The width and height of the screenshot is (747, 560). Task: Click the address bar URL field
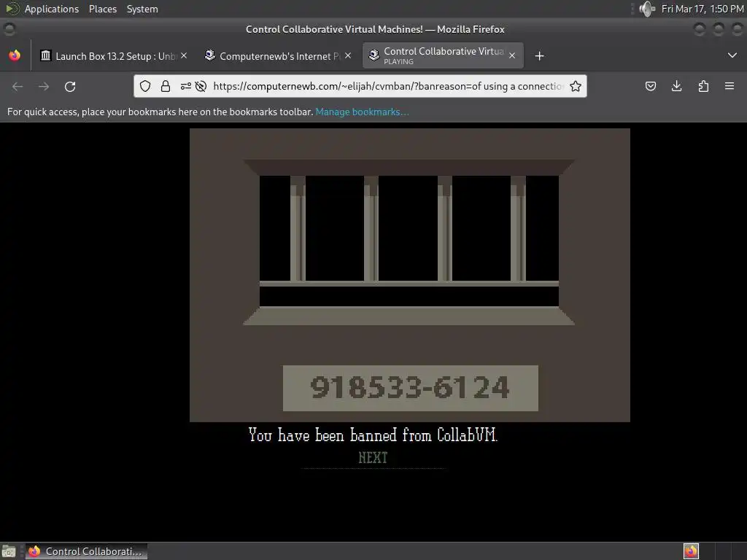click(388, 86)
